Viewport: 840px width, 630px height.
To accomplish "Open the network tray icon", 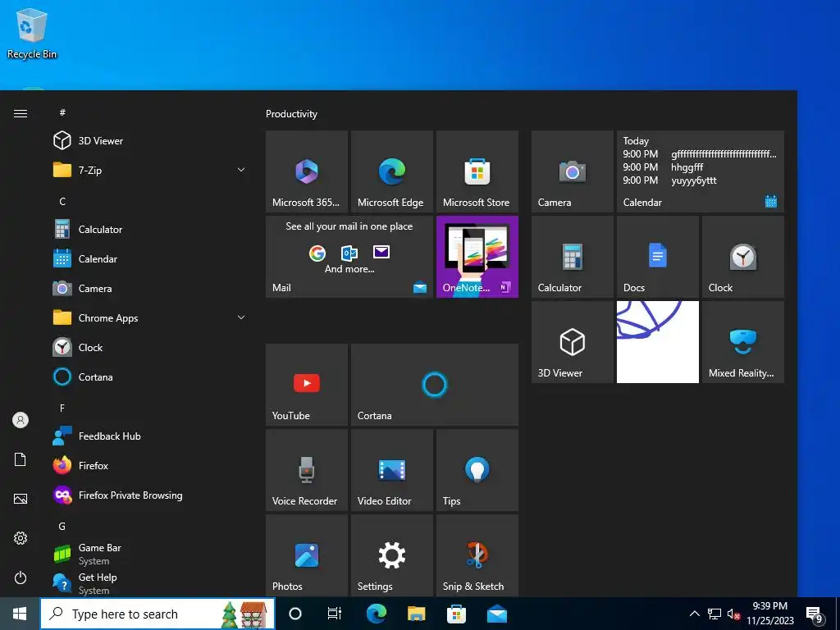I will (x=714, y=614).
